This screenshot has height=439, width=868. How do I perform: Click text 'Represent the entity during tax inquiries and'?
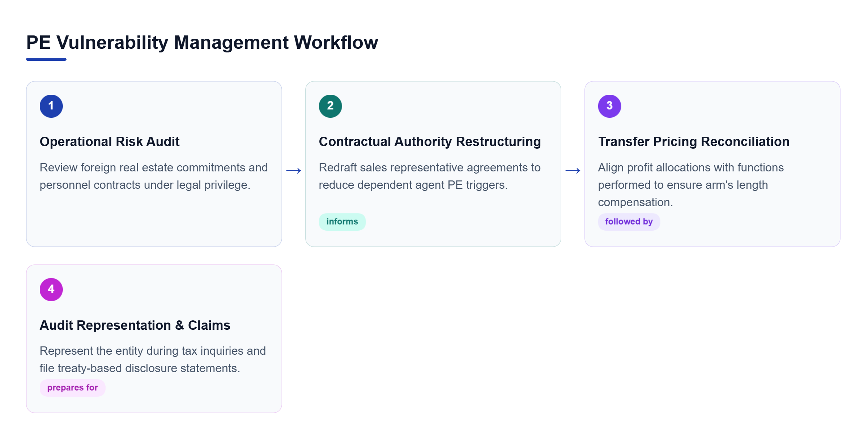pyautogui.click(x=153, y=351)
